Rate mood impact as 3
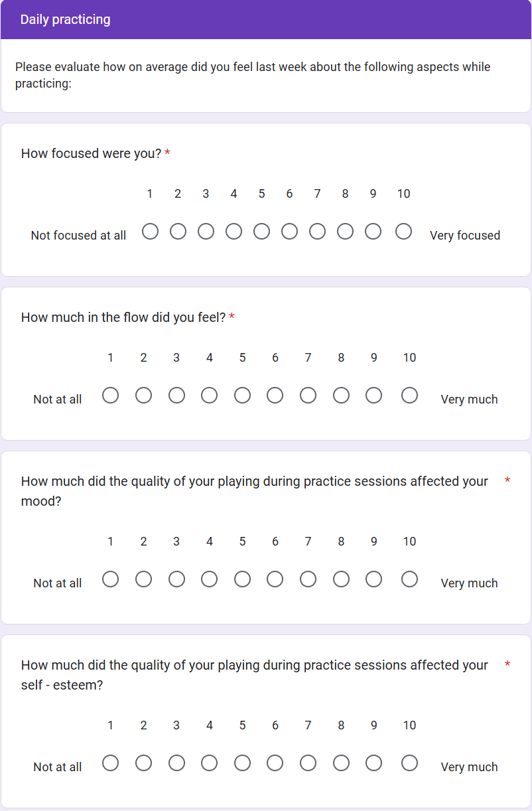The height and width of the screenshot is (811, 532). coord(176,579)
